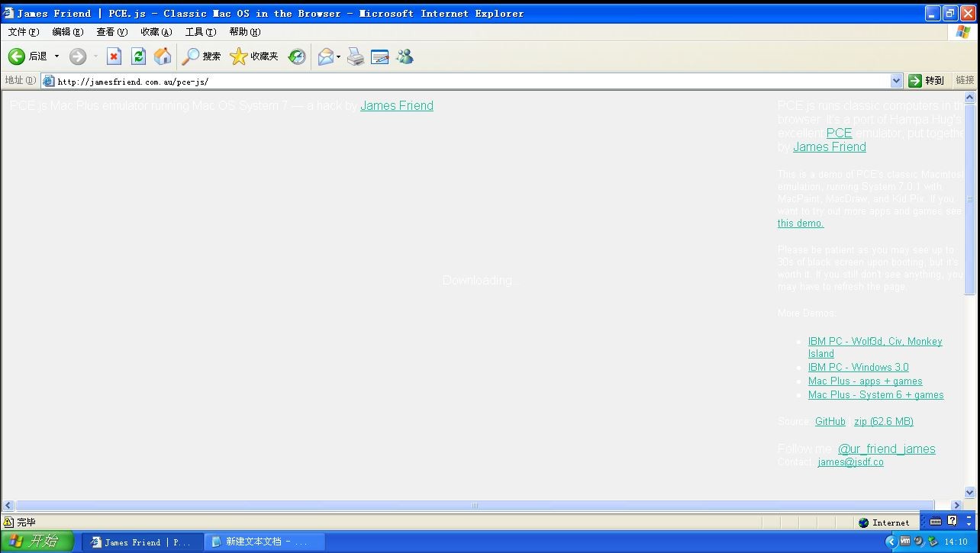Expand the address bar URL dropdown
Viewport: 980px width, 553px height.
point(897,81)
